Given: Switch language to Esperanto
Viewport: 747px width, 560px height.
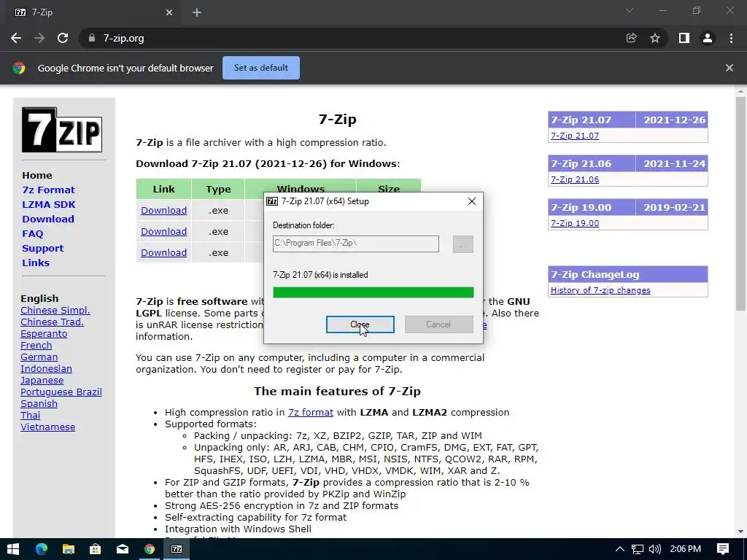Looking at the screenshot, I should tap(44, 334).
